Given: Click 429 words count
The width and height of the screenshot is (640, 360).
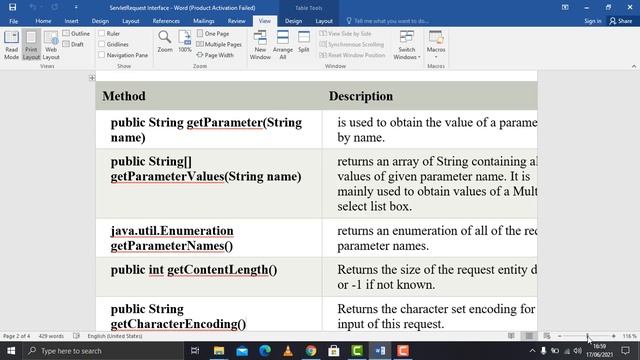Looking at the screenshot, I should pos(51,336).
